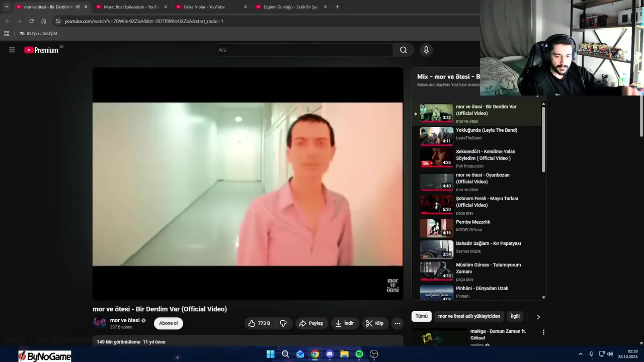Reload the page with the refresh icon

click(x=31, y=21)
